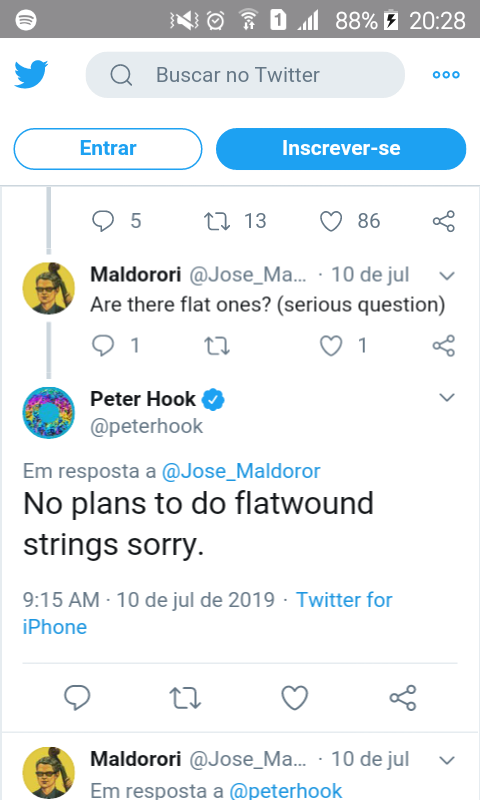480x800 pixels.
Task: Tap the Twitter bird logo
Action: click(31, 74)
